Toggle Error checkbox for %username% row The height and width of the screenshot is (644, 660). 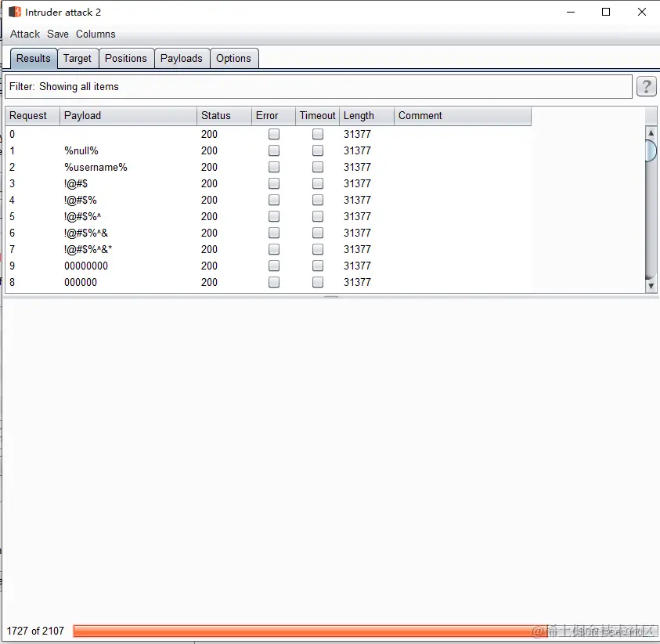pos(274,167)
